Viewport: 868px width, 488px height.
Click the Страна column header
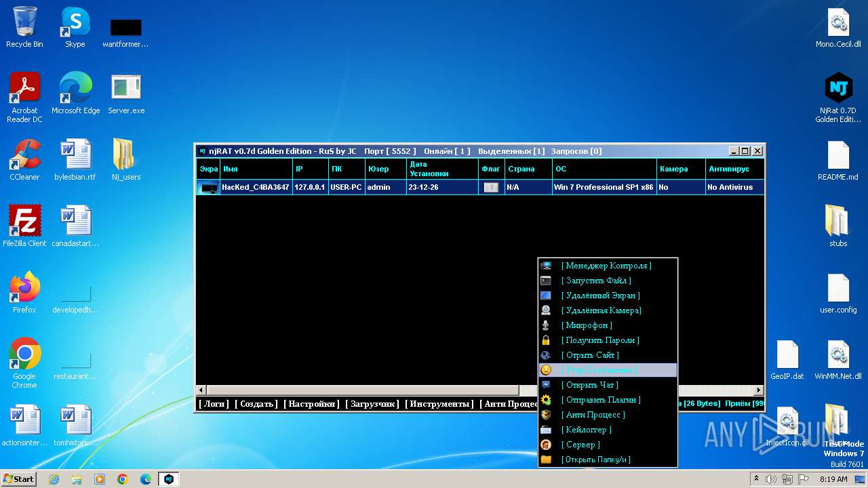[x=528, y=169]
